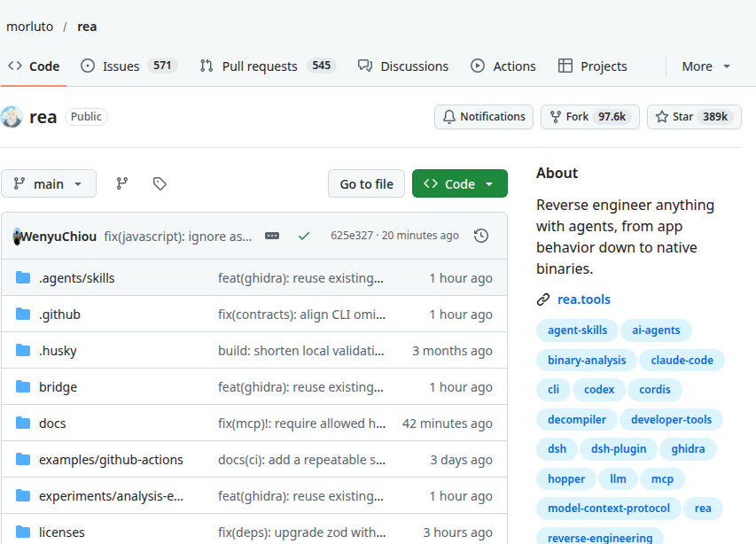View tags via the tag icon
The width and height of the screenshot is (756, 544).
tap(160, 183)
